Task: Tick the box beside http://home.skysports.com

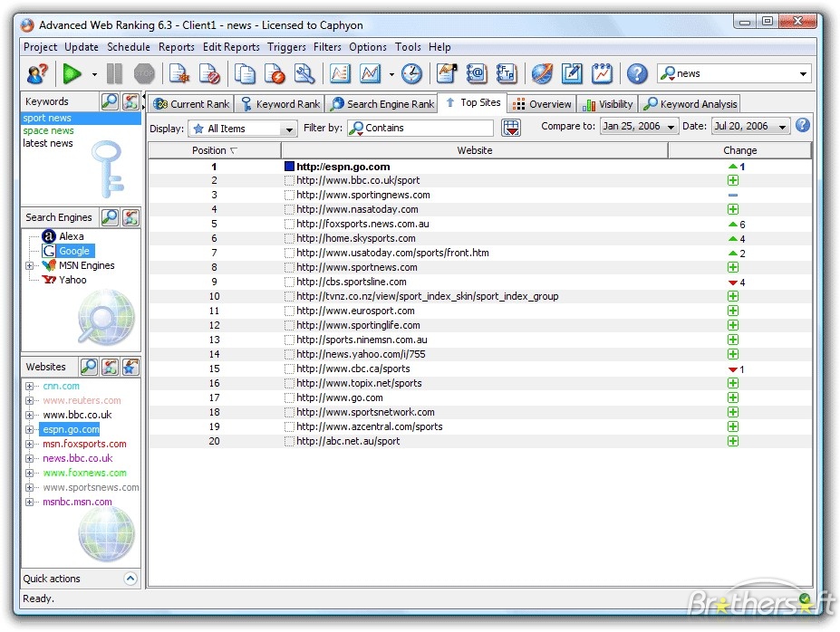Action: [289, 238]
